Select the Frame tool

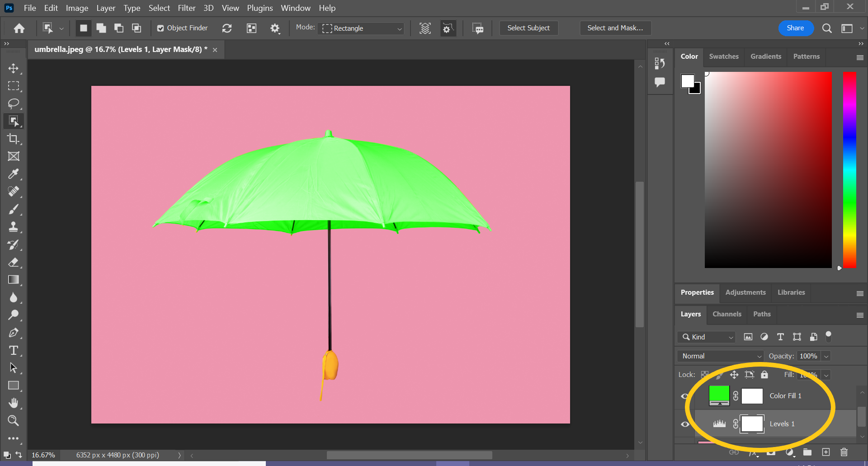click(14, 156)
